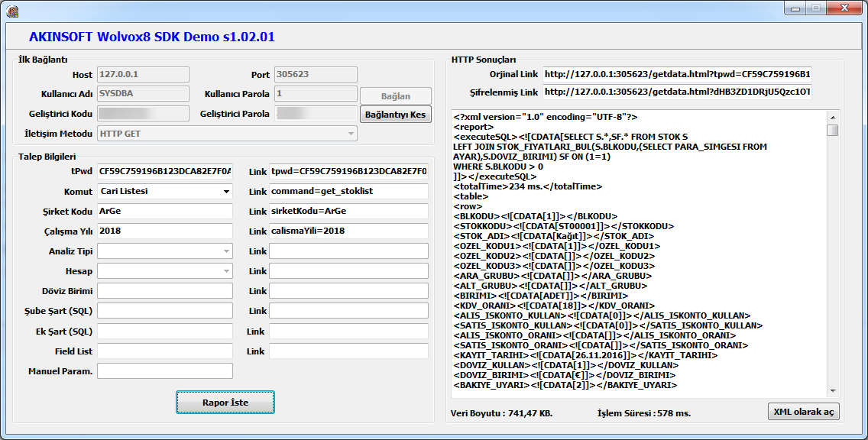
Task: Click the scroll-down arrow of the XML results
Action: (x=833, y=391)
